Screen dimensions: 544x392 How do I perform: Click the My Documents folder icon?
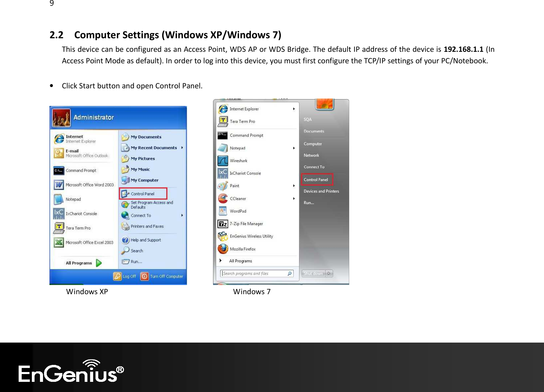tap(125, 137)
